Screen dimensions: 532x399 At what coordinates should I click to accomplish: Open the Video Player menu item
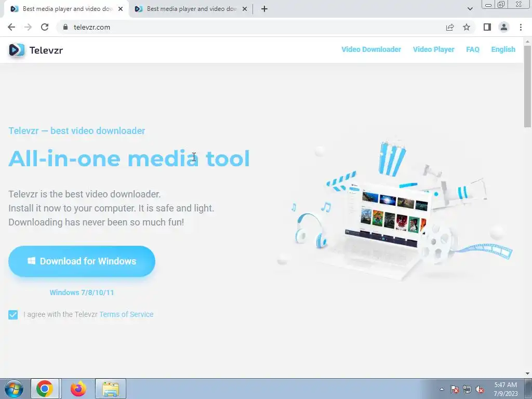coord(434,49)
